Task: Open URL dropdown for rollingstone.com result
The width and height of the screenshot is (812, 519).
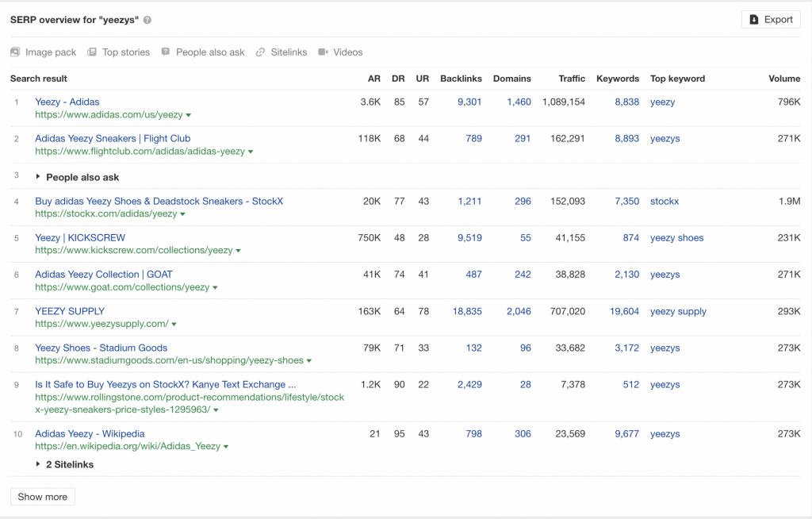Action: [216, 410]
